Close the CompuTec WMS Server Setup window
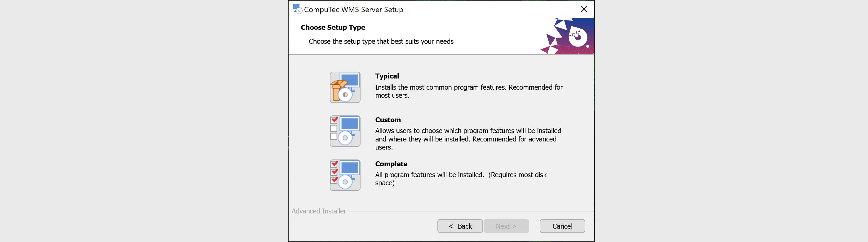 coord(584,9)
